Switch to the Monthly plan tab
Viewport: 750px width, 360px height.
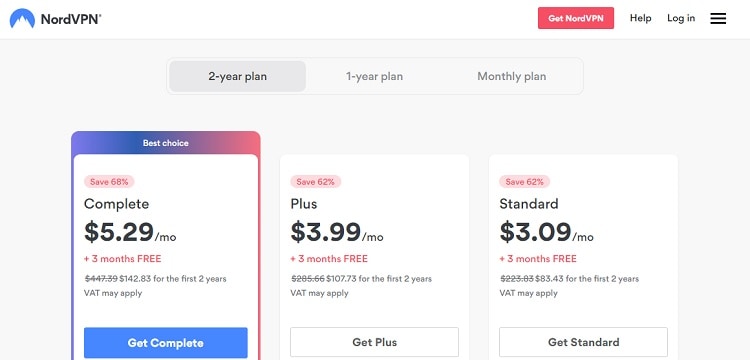[512, 76]
